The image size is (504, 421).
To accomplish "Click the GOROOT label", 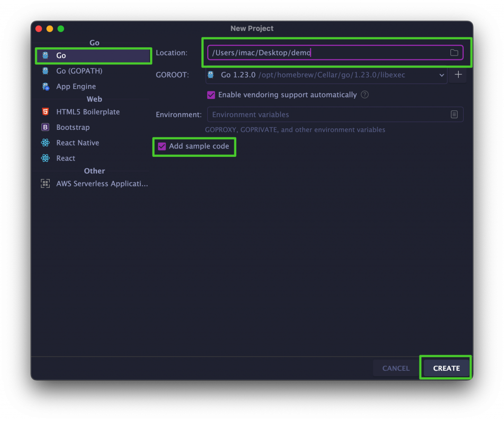I will coord(172,75).
